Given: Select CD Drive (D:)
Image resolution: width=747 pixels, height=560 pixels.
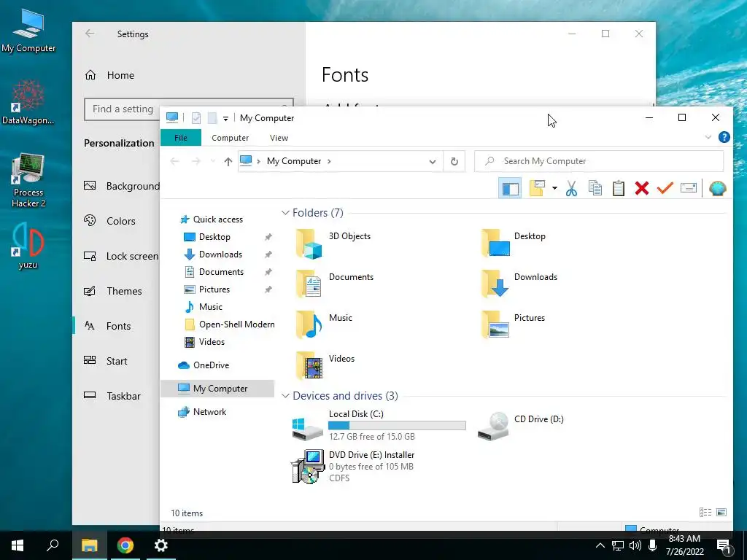Looking at the screenshot, I should pyautogui.click(x=521, y=425).
